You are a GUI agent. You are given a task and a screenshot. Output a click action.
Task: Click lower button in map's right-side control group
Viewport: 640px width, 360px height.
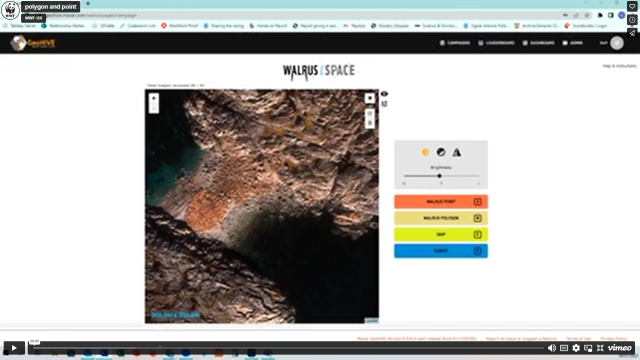click(369, 123)
